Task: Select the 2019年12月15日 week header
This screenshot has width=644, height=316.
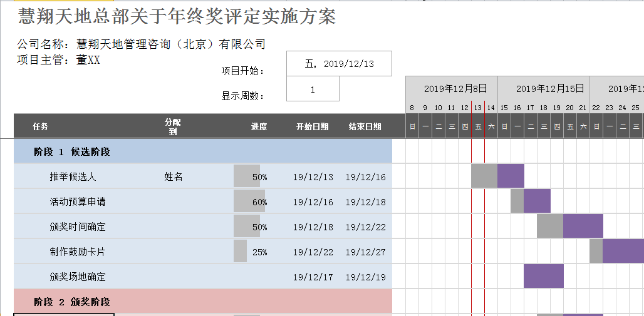Action: tap(543, 89)
